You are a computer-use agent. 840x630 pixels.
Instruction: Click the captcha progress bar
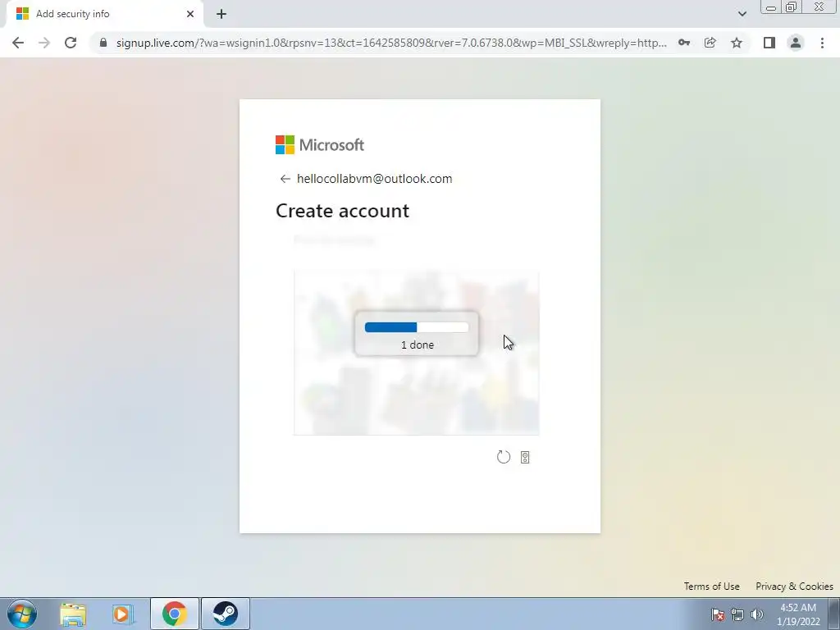(417, 327)
